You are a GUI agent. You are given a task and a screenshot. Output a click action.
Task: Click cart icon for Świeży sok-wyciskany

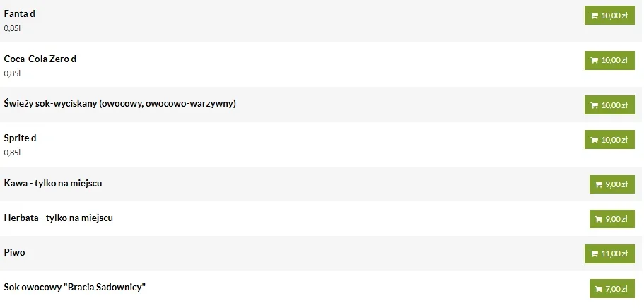click(594, 105)
